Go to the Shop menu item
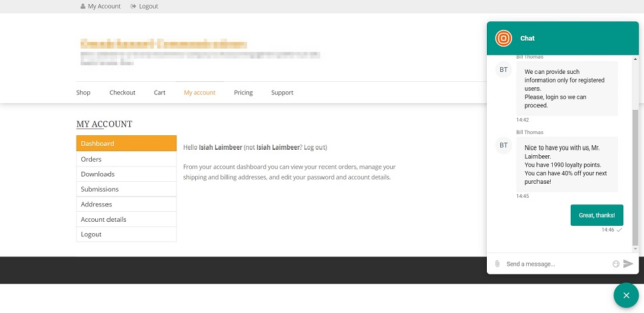Viewport: 644px width, 313px height. pos(83,93)
